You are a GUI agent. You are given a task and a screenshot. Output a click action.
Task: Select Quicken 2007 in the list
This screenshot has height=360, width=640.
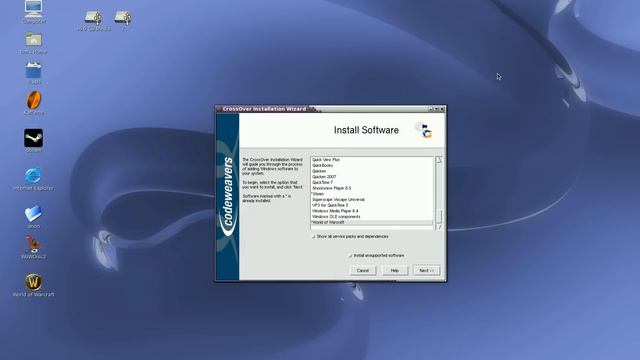click(x=371, y=177)
